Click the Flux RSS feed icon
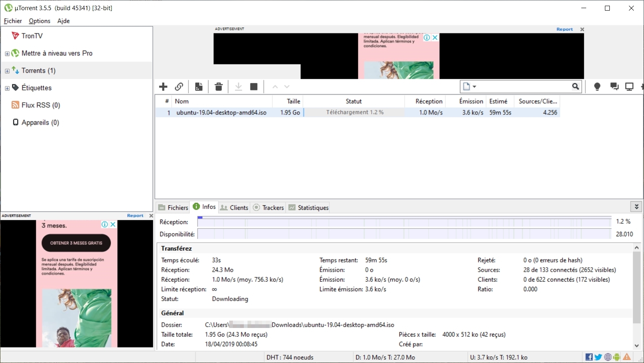The image size is (644, 363). coord(15,105)
